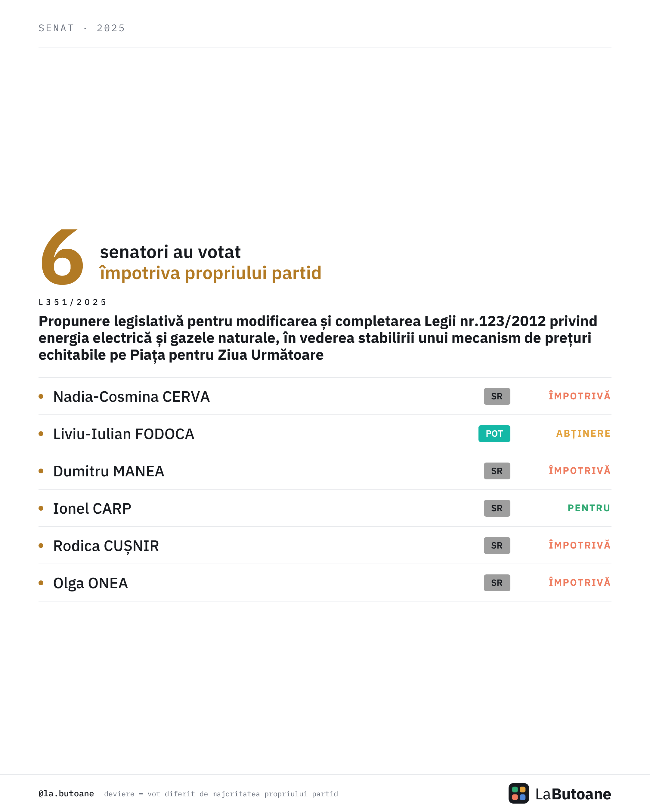This screenshot has height=812, width=650.
Task: Click the @la.butoane handle
Action: point(66,794)
